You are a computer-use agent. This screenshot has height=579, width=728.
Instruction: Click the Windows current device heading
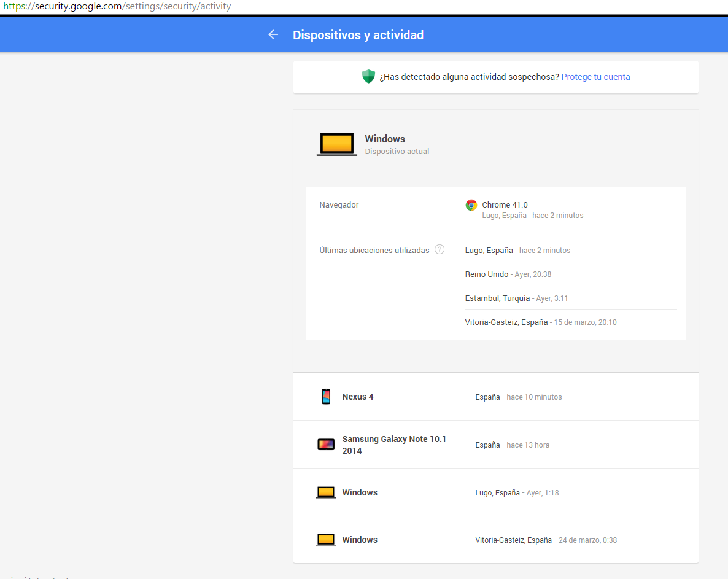pyautogui.click(x=385, y=139)
